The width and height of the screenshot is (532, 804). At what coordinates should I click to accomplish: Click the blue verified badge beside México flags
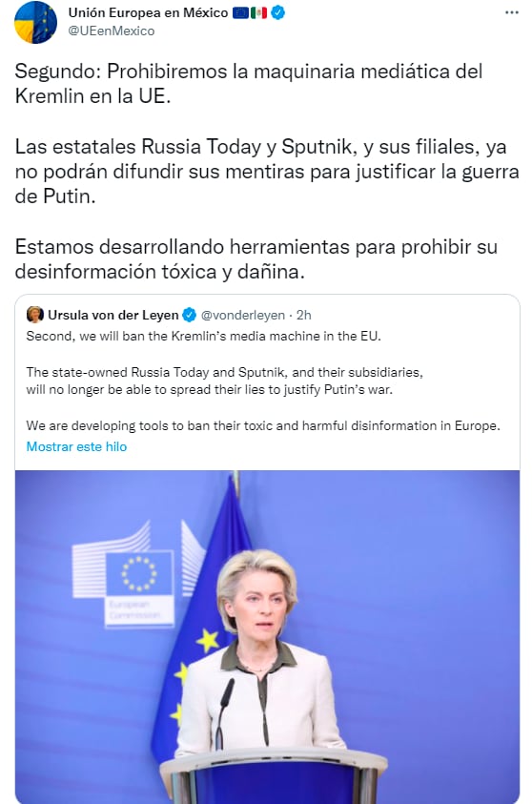point(277,12)
